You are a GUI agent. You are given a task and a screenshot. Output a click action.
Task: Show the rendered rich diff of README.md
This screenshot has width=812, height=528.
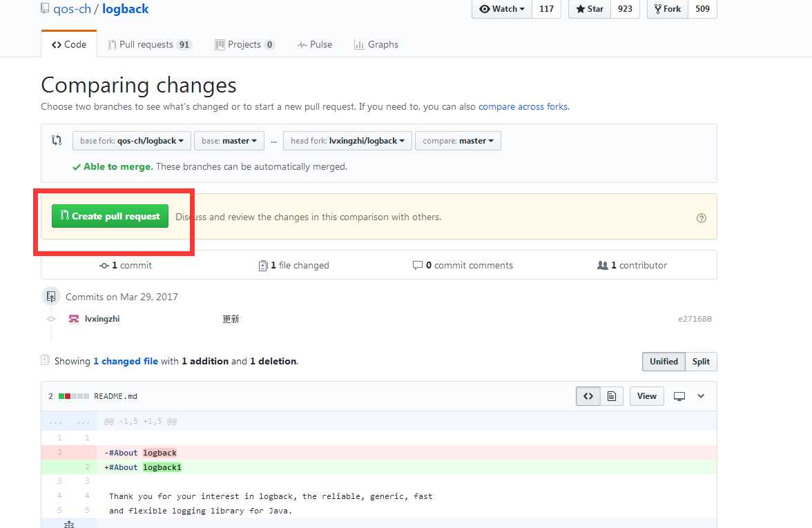(612, 396)
